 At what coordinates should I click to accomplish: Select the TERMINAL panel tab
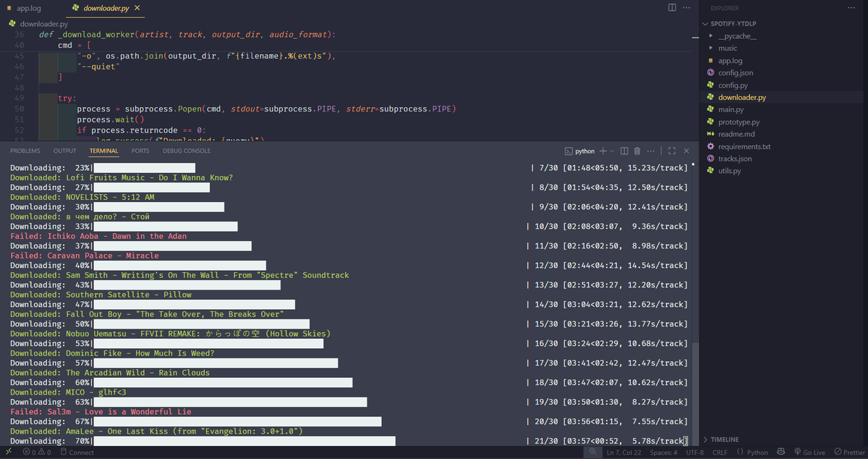(x=104, y=151)
